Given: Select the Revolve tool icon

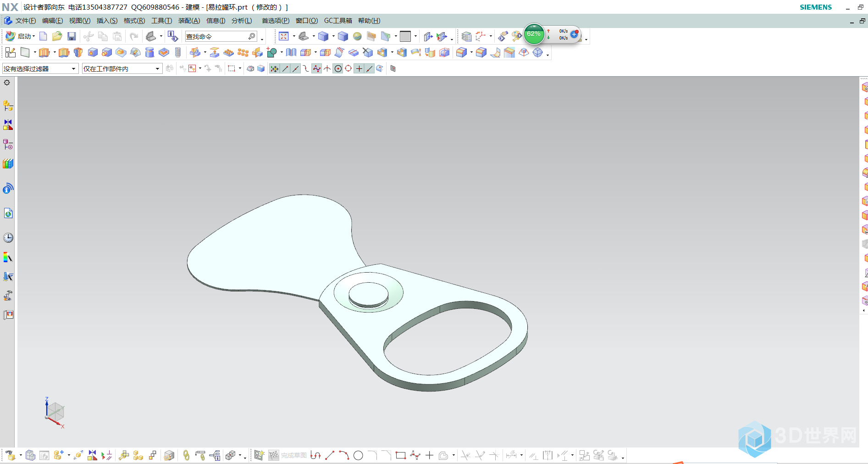Looking at the screenshot, I should pos(78,52).
